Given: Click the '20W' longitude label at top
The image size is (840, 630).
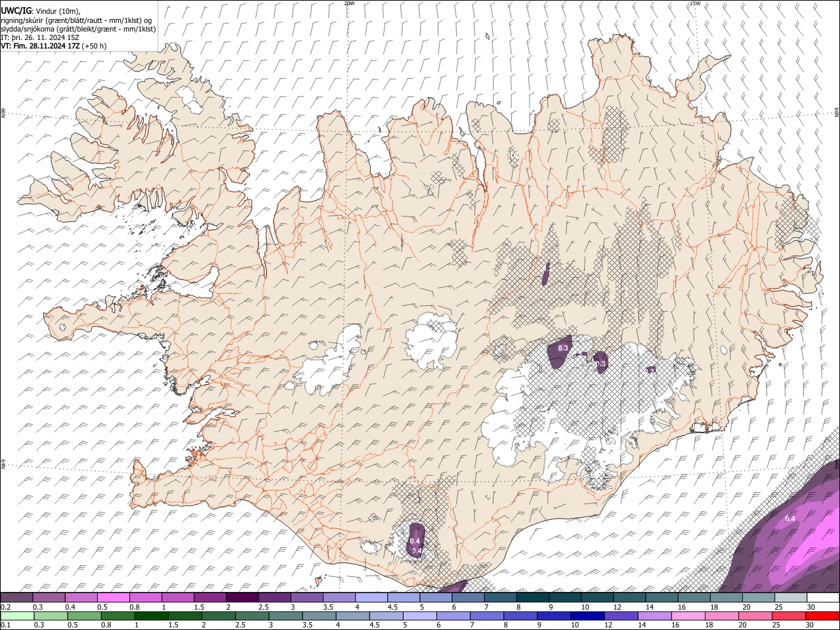Looking at the screenshot, I should (349, 3).
